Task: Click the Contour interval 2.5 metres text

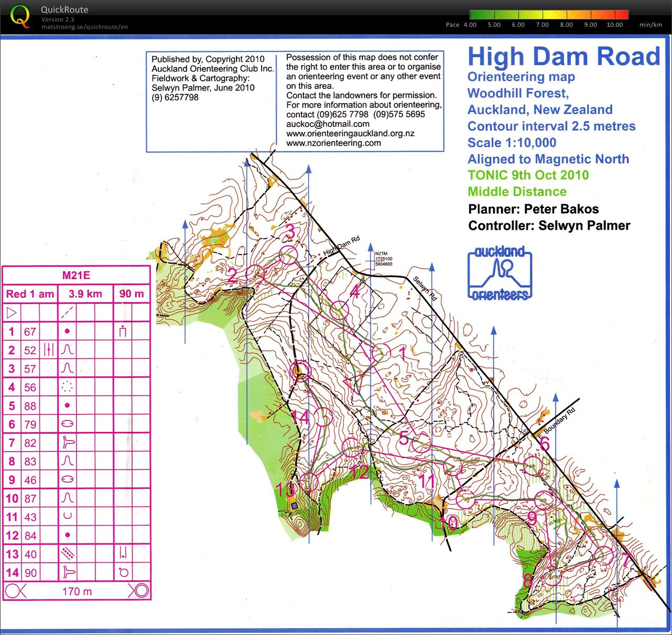Action: click(x=551, y=126)
